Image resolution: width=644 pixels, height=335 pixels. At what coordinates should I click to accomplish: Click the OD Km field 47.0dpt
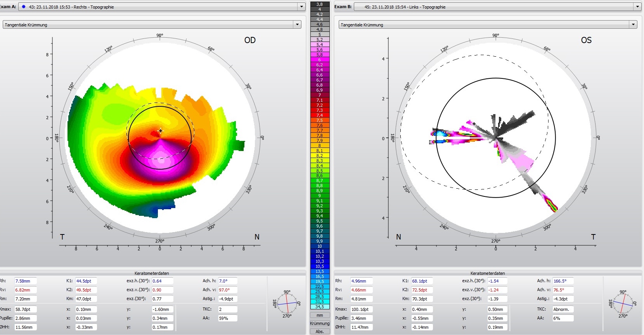point(86,299)
